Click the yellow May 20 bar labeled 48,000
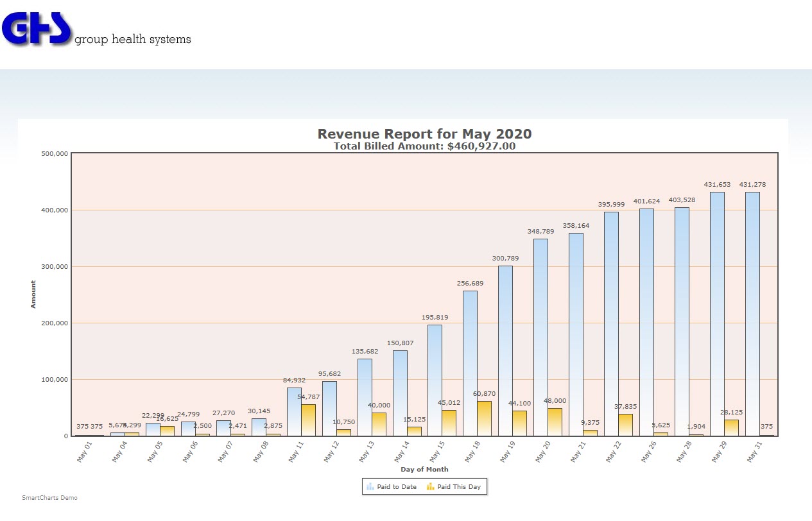The height and width of the screenshot is (521, 812). pos(555,422)
